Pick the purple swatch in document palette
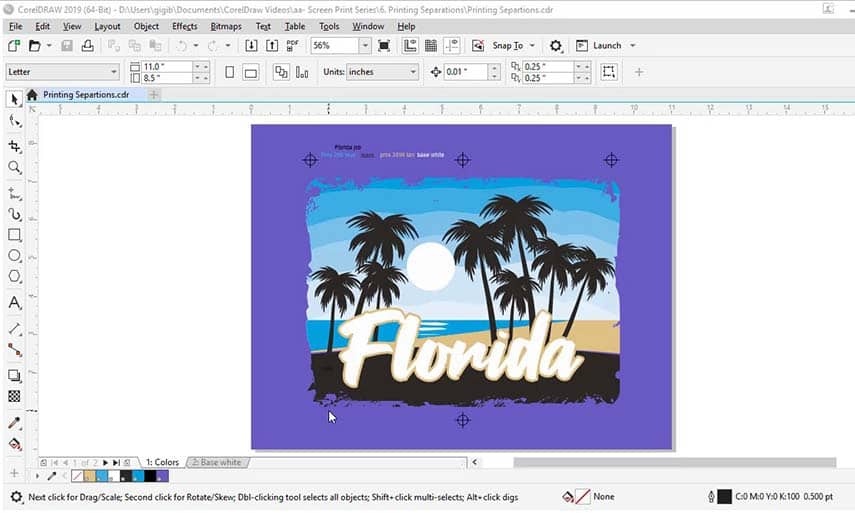Viewport: 855px width, 513px height. (x=162, y=476)
